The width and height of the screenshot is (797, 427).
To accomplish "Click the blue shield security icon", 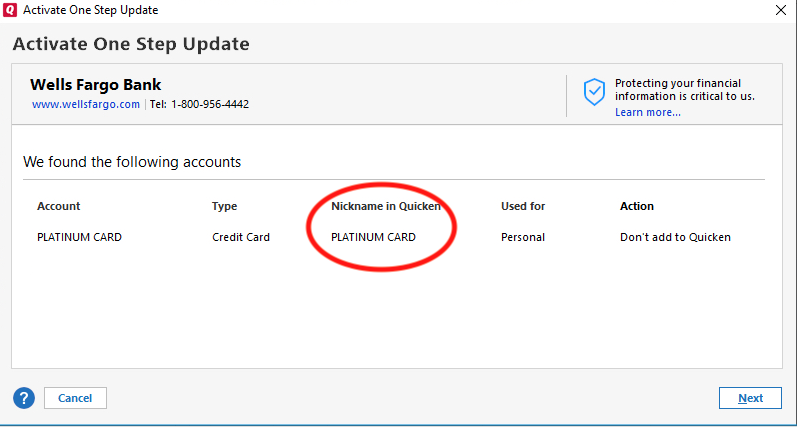I will tap(594, 92).
